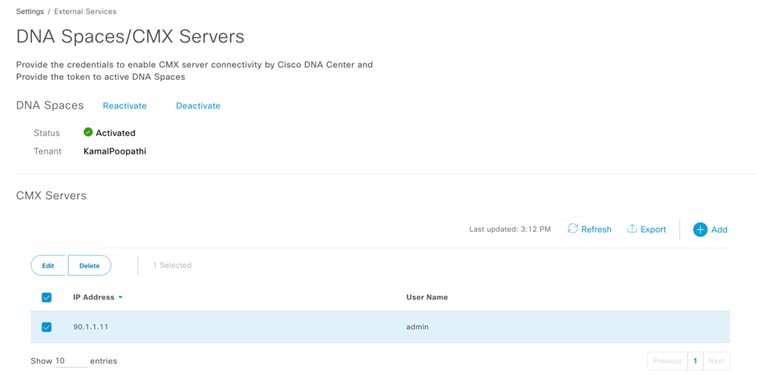757x377 pixels.
Task: Click the CMX Servers section heading
Action: coord(51,195)
